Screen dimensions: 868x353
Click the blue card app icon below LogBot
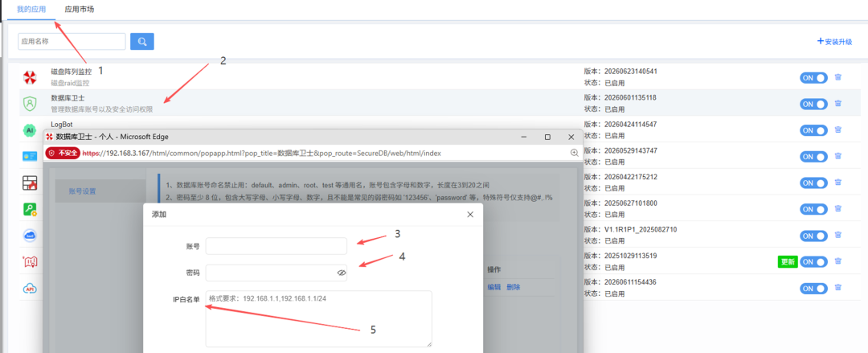pos(30,157)
